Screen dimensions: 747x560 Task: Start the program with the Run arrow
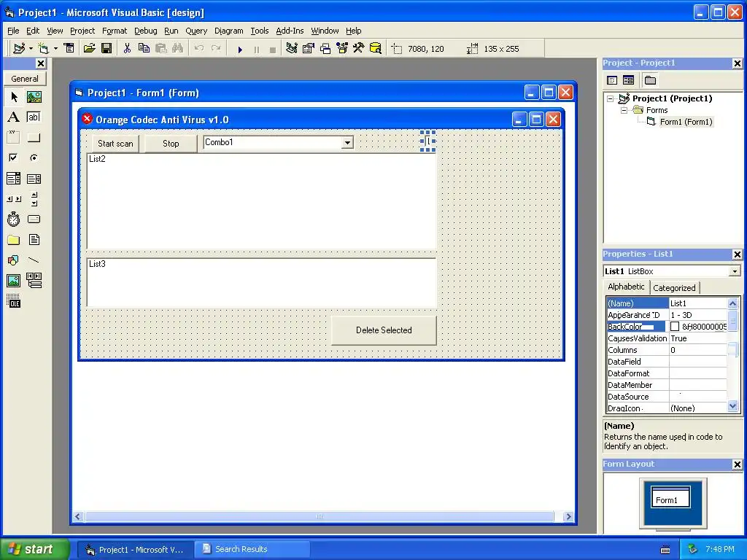(x=240, y=49)
